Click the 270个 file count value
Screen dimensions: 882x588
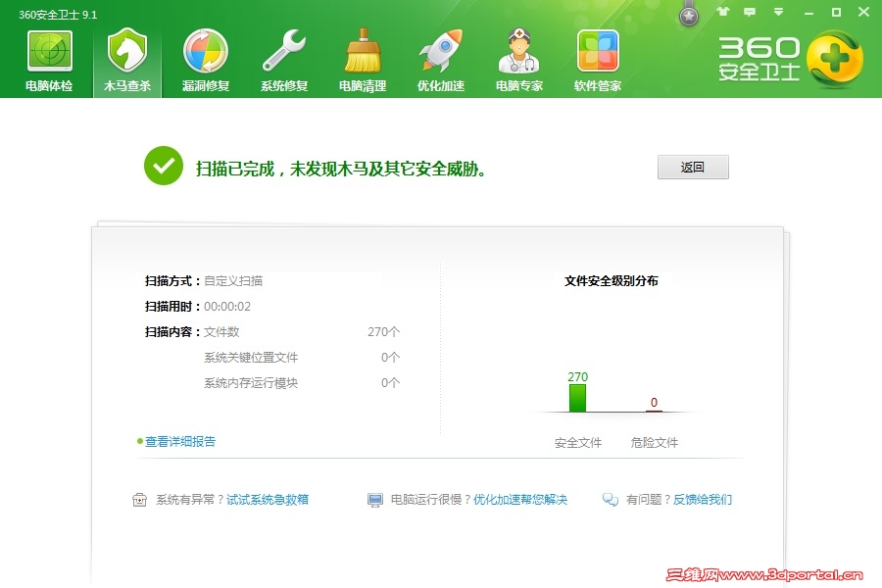click(x=383, y=332)
